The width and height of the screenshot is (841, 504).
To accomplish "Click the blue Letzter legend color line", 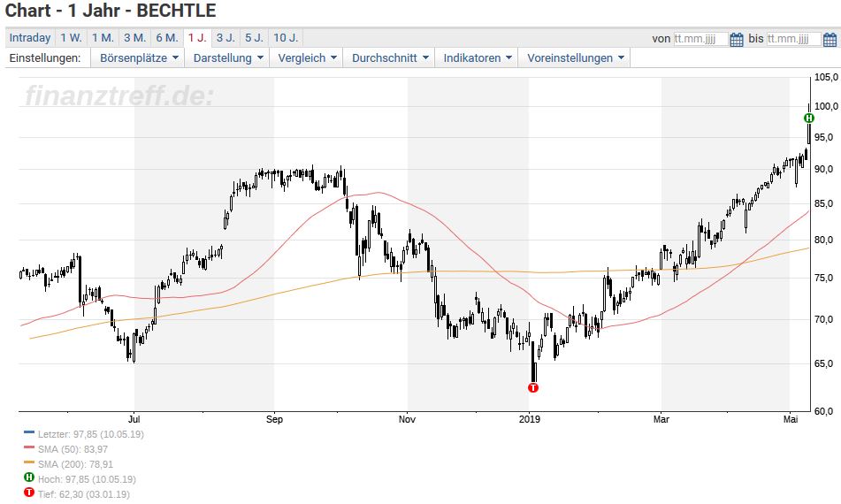I will [29, 431].
